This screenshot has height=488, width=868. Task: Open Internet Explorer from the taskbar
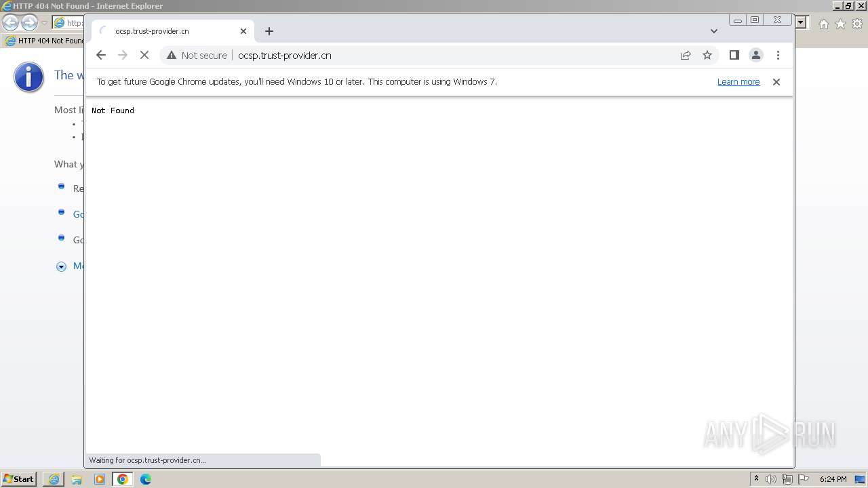tap(54, 479)
